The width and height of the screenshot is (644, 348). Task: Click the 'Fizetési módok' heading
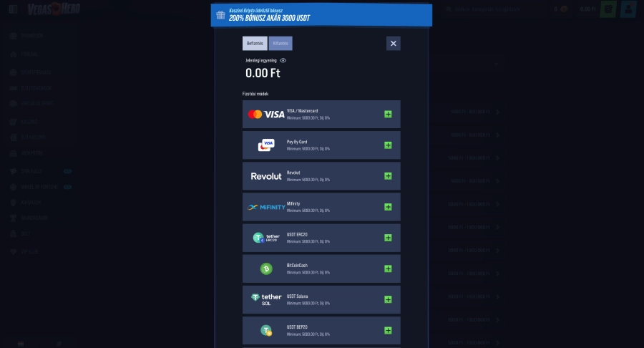[x=255, y=94]
